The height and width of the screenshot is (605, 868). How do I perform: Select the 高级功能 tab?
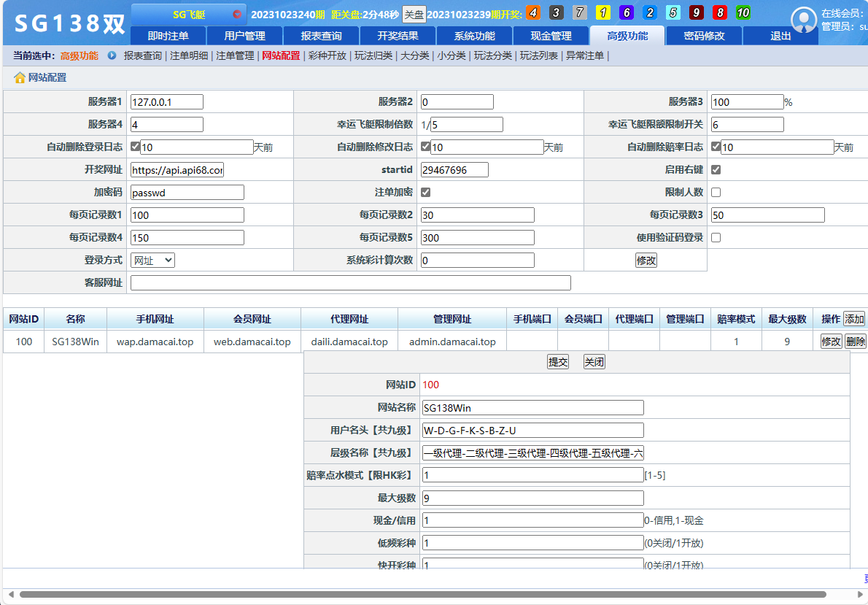tap(627, 36)
